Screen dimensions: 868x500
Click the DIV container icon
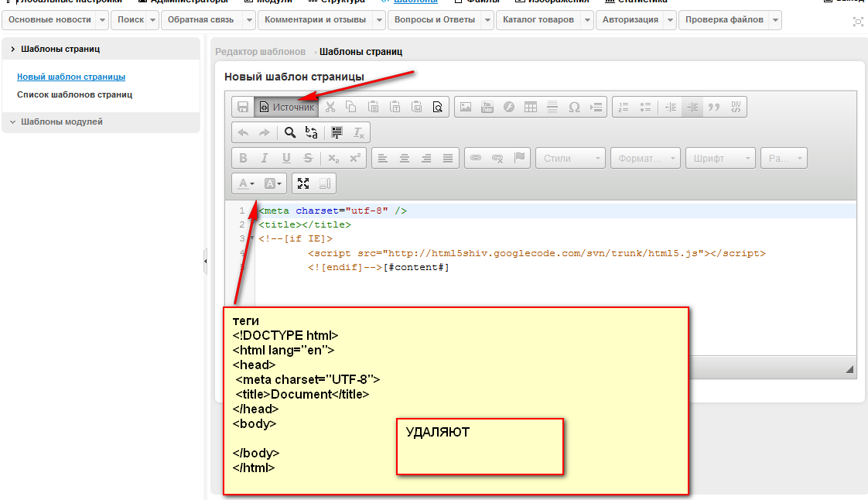click(736, 107)
